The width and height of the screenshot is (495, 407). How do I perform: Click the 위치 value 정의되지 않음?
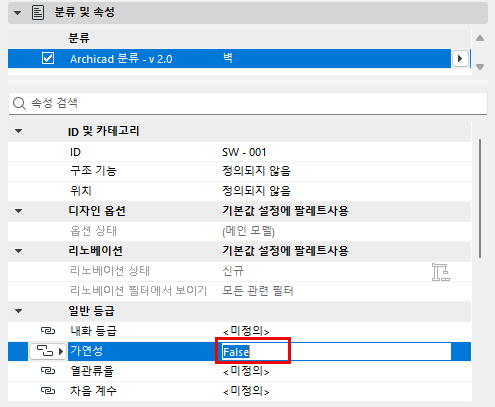256,191
